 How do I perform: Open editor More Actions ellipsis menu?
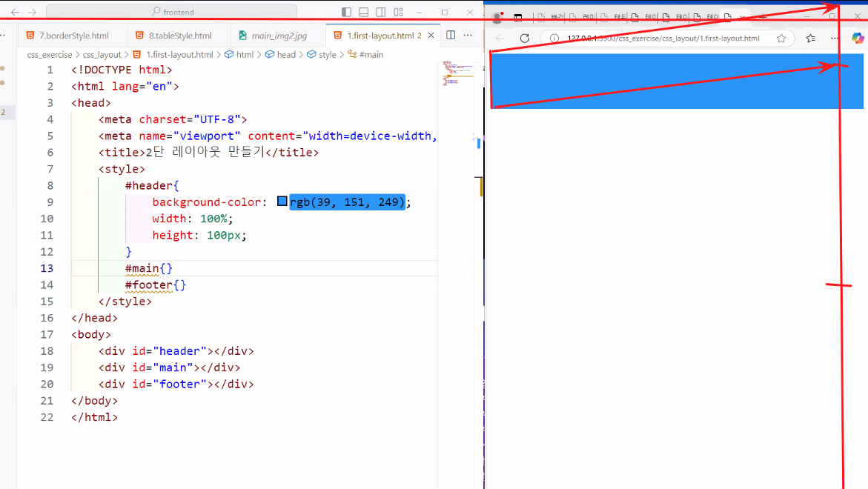[x=468, y=35]
